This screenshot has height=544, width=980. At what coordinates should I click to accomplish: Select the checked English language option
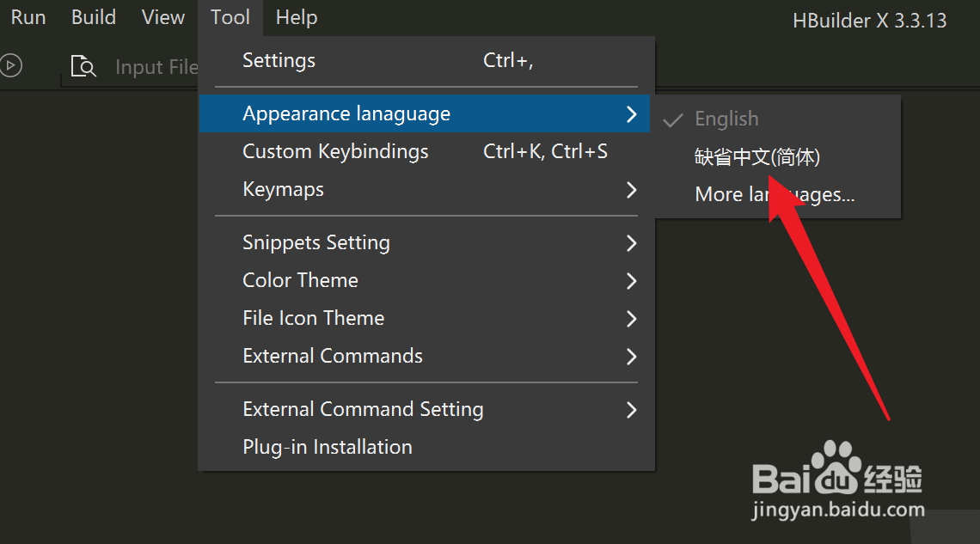click(726, 119)
